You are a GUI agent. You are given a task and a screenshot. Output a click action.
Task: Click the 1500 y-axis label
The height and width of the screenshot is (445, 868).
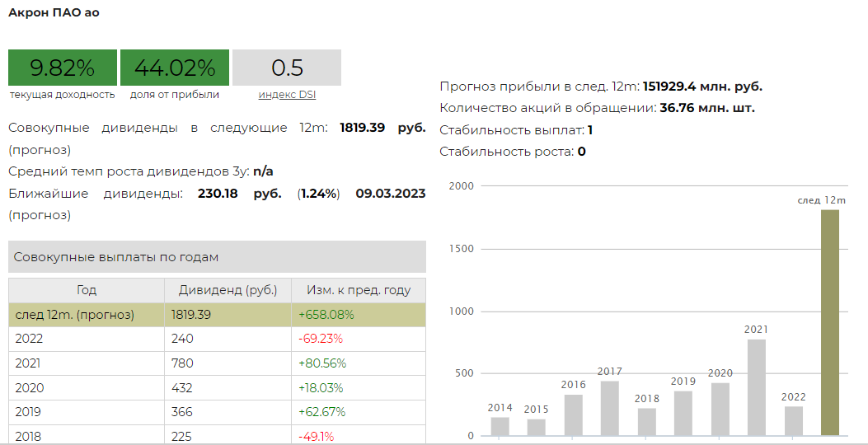[x=461, y=249]
